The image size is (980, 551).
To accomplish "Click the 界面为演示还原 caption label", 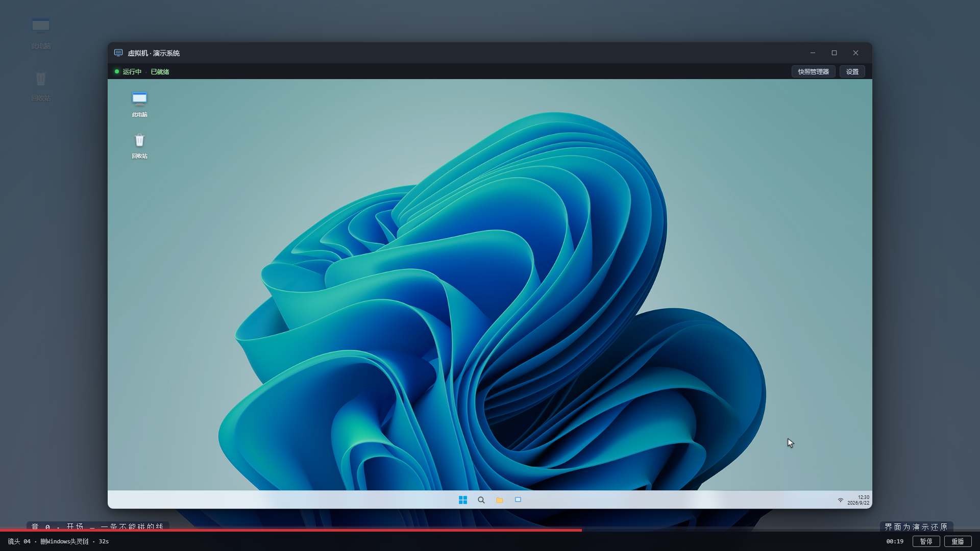I will point(916,527).
